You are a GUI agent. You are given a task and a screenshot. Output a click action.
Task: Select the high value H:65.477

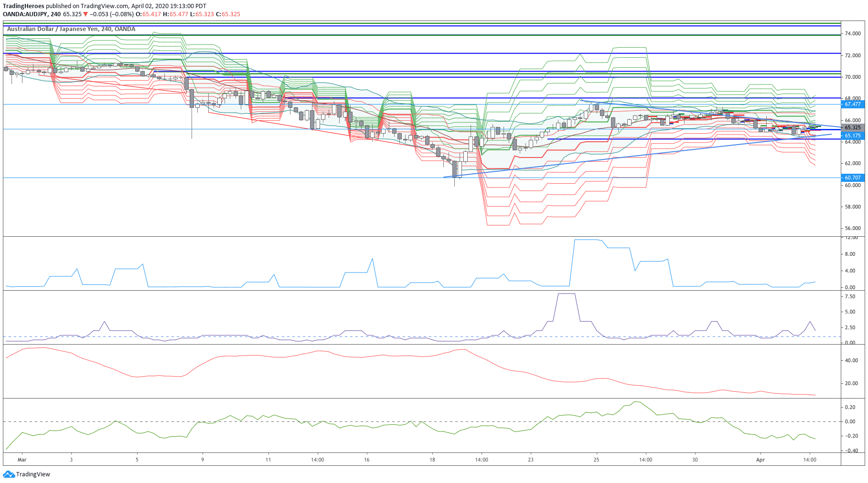coord(175,14)
